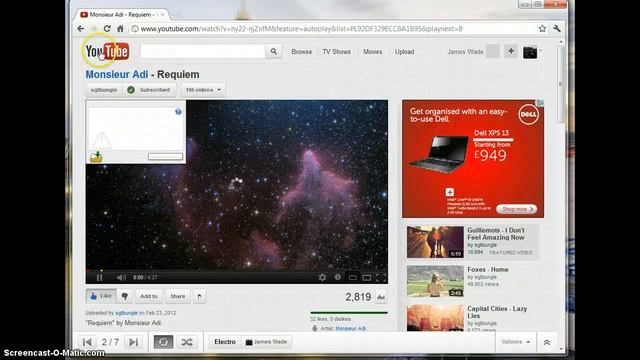
Task: Open AdChoices icon on Dell ad
Action: [540, 103]
